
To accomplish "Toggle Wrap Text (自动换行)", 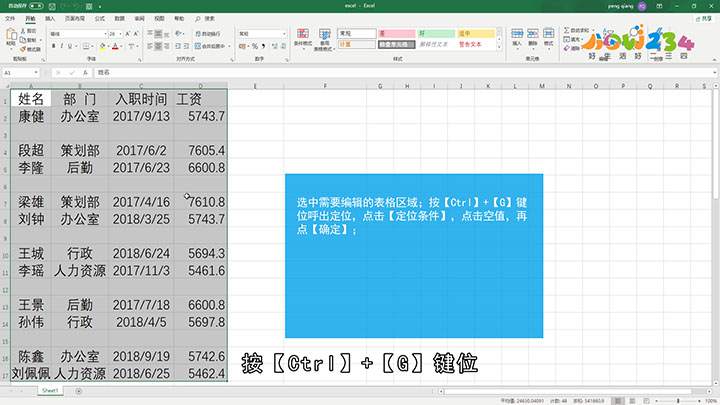I will 208,34.
